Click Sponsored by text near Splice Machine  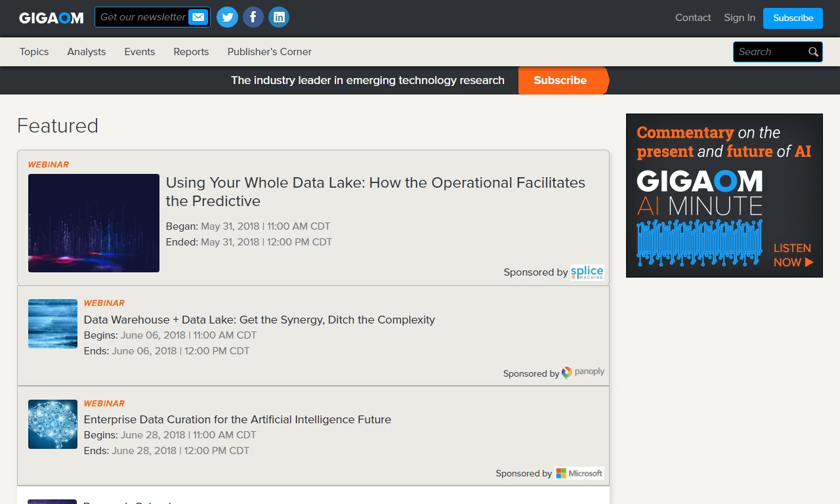point(535,272)
